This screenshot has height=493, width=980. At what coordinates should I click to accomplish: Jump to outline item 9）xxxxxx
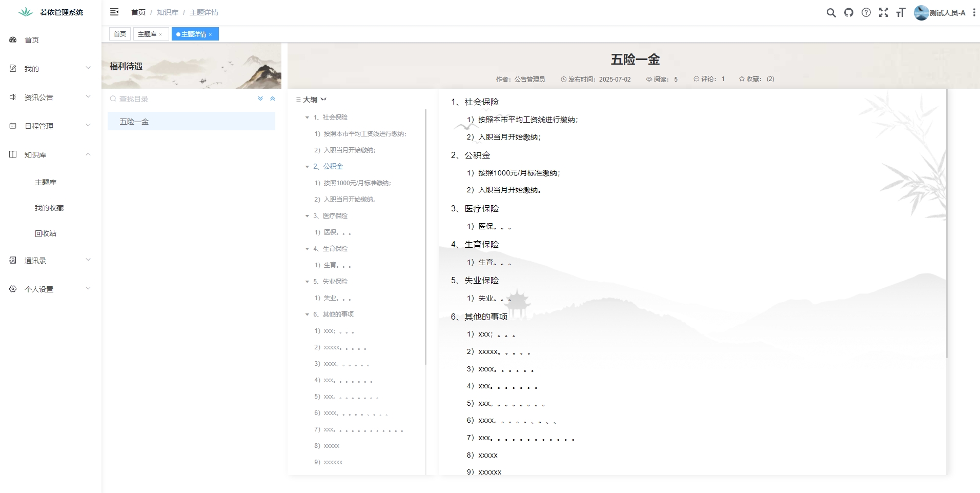click(329, 462)
